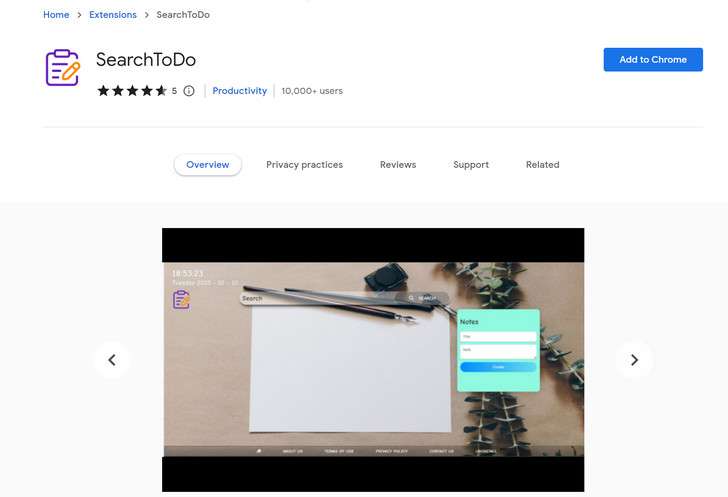
Task: Select the Overview tab
Action: point(208,165)
